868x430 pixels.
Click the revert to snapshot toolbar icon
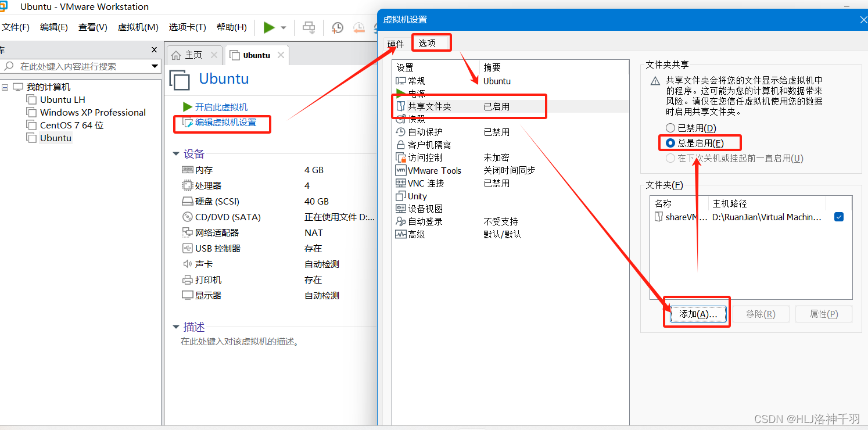coord(359,27)
